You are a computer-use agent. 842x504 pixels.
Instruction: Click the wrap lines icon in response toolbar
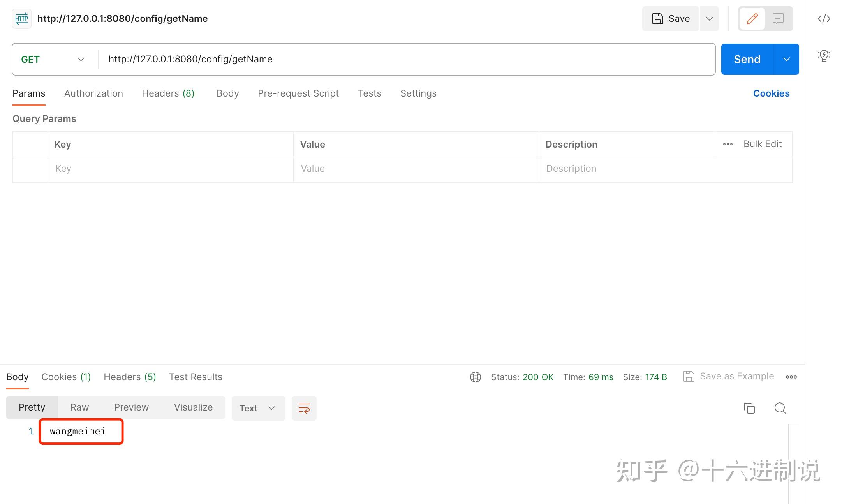coord(304,408)
